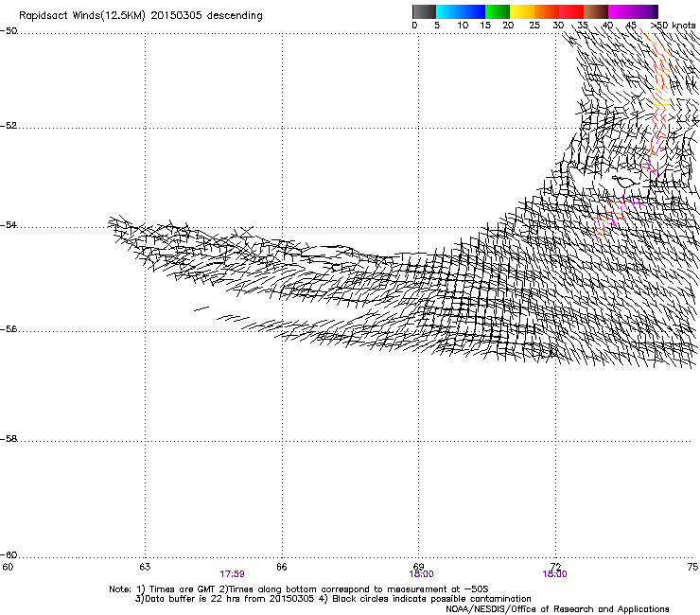Viewport: 700px width, 615px height.
Task: Click the '-58' latitude axis label
Action: (9, 439)
